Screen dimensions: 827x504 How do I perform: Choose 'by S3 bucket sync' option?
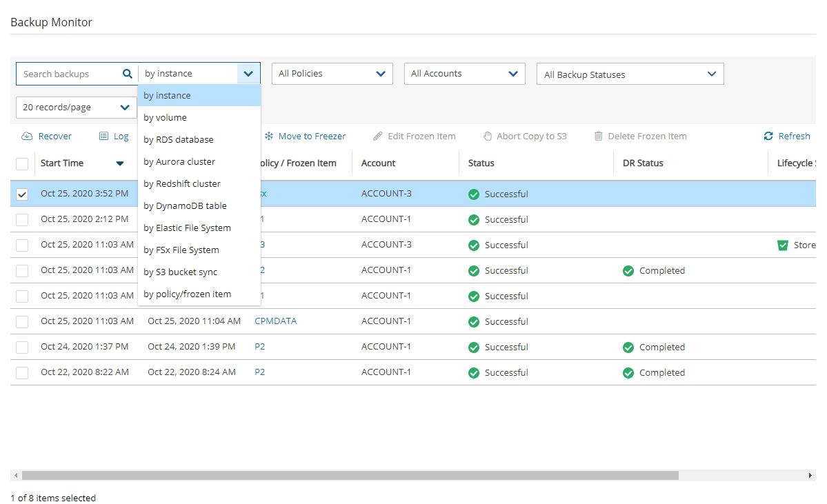(x=180, y=272)
